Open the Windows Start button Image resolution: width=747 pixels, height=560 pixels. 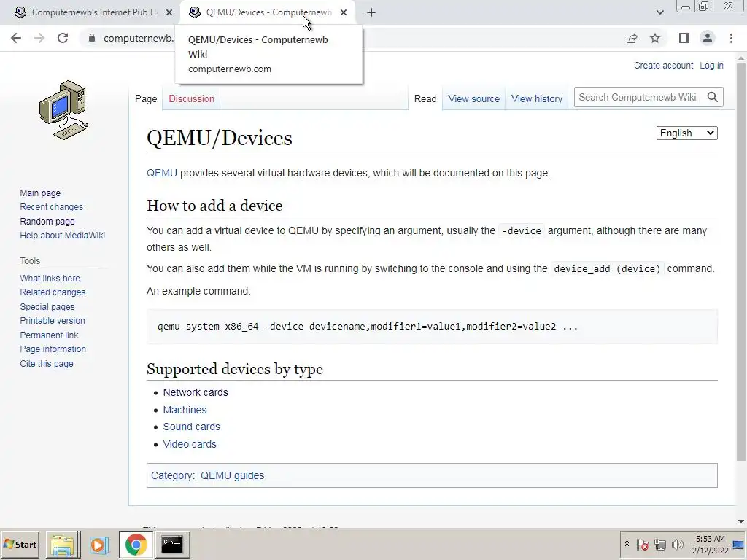pyautogui.click(x=20, y=544)
